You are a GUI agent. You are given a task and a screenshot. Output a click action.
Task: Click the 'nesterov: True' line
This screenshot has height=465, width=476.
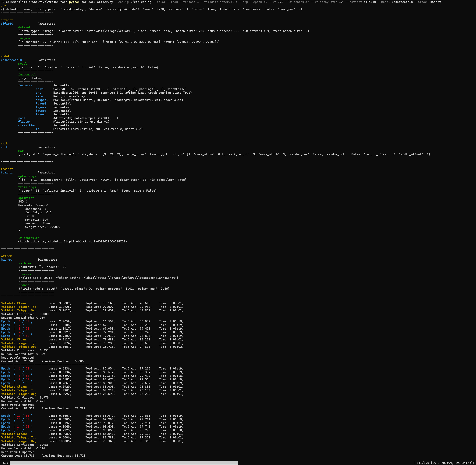[x=37, y=223]
